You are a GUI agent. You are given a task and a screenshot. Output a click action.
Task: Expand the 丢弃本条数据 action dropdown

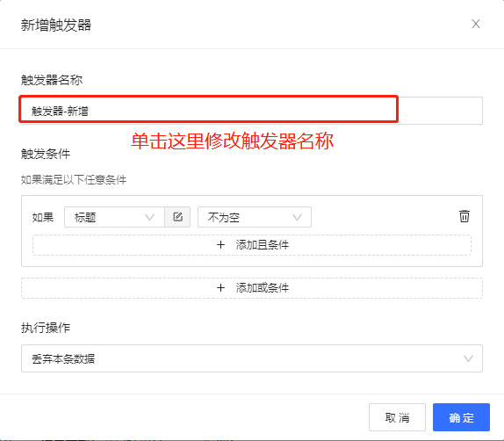(x=252, y=358)
